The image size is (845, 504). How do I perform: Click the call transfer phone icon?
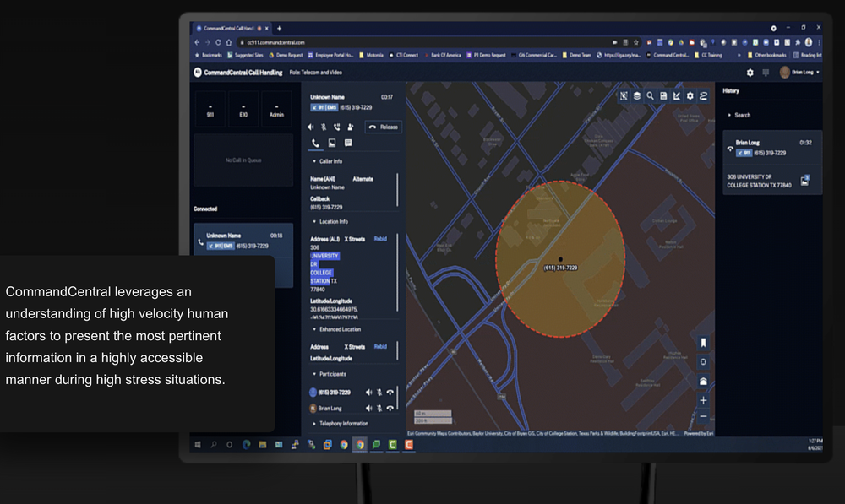click(337, 127)
